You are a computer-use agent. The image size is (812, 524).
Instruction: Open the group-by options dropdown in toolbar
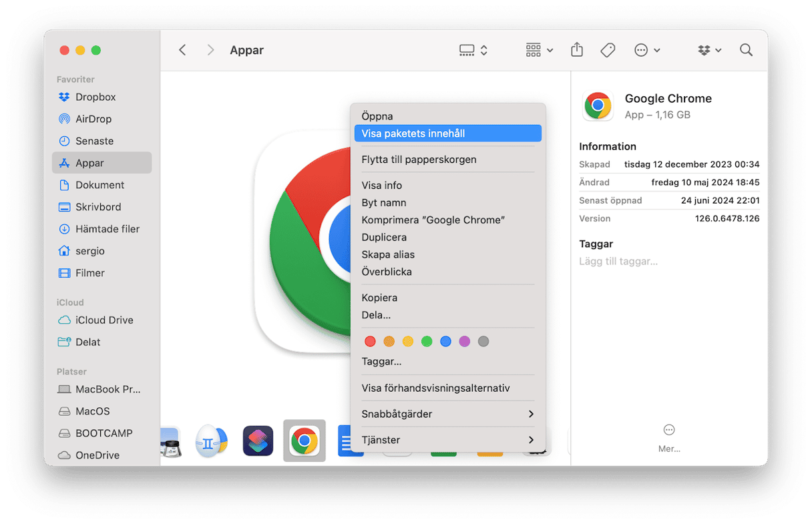[x=540, y=50]
